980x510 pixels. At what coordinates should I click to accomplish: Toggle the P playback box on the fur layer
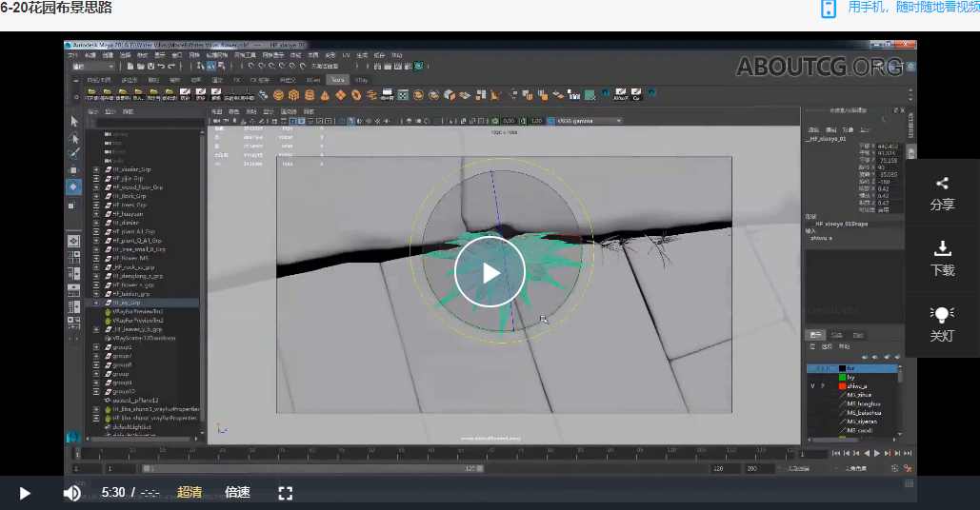pyautogui.click(x=823, y=369)
